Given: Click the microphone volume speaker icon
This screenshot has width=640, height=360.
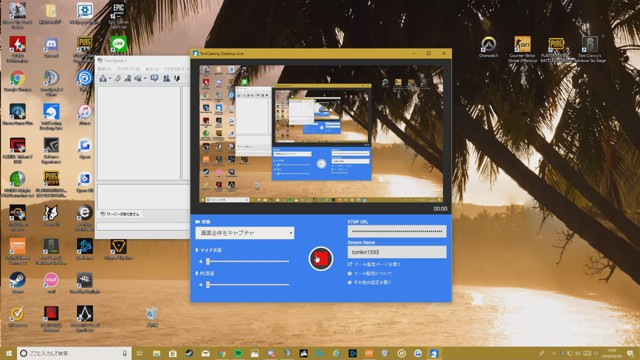Looking at the screenshot, I should pos(200,261).
